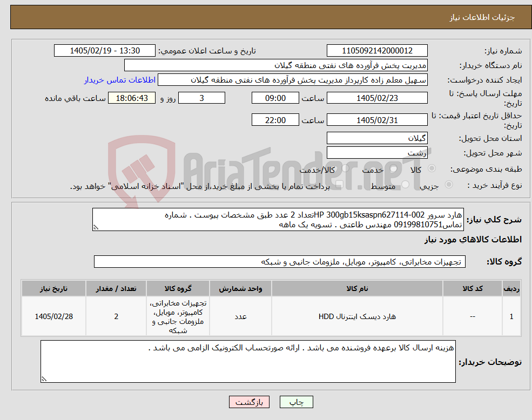
Task: Click the payment note about اسناد خزانه اسلامی
Action: (200, 186)
